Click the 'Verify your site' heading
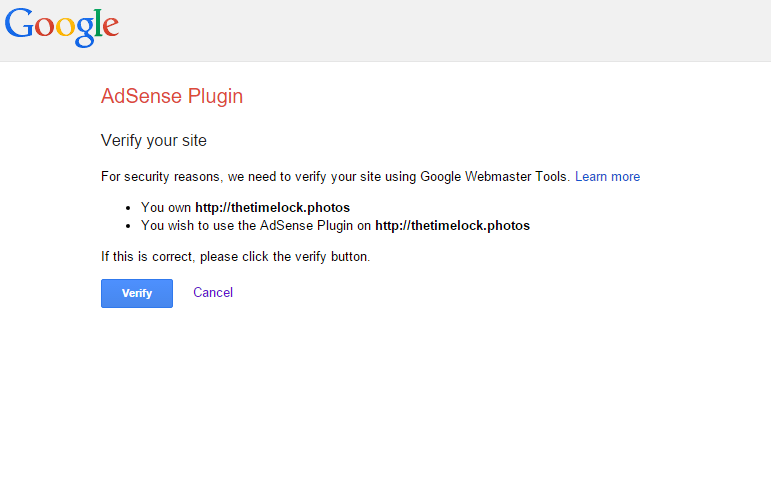The height and width of the screenshot is (487, 771). point(153,141)
